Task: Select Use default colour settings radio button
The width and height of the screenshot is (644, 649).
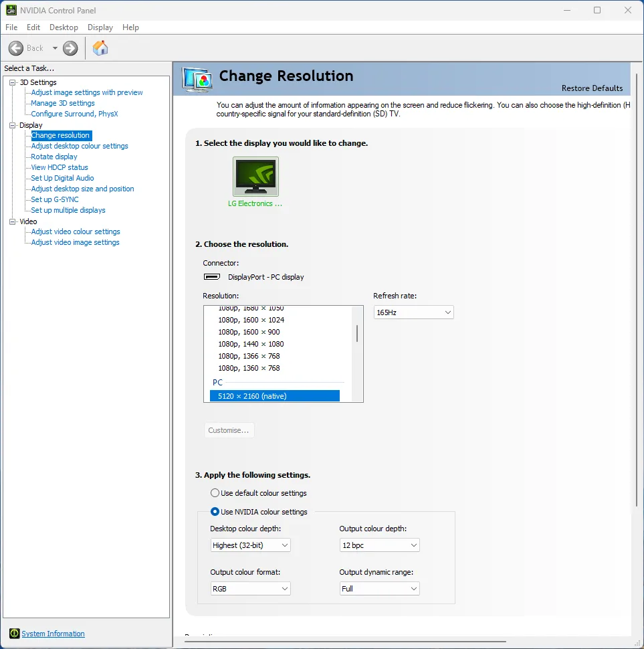Action: (215, 493)
